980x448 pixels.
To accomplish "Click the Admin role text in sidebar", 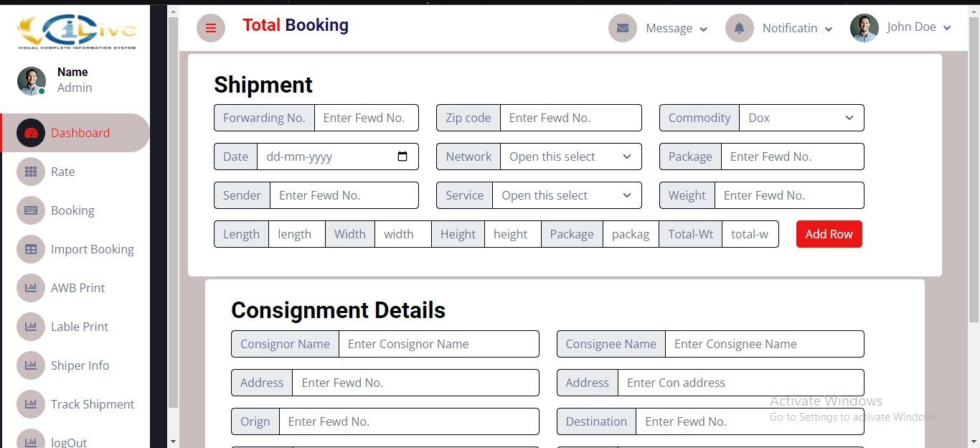I will coord(75,88).
